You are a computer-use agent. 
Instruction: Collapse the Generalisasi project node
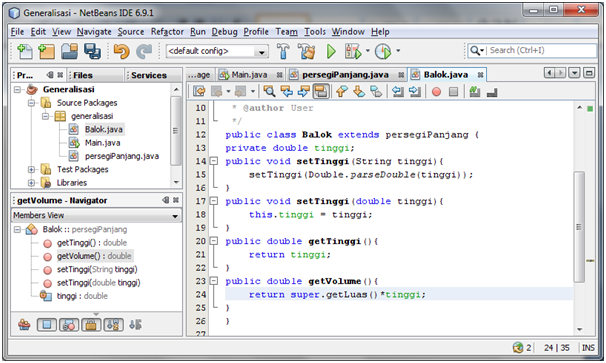click(17, 90)
